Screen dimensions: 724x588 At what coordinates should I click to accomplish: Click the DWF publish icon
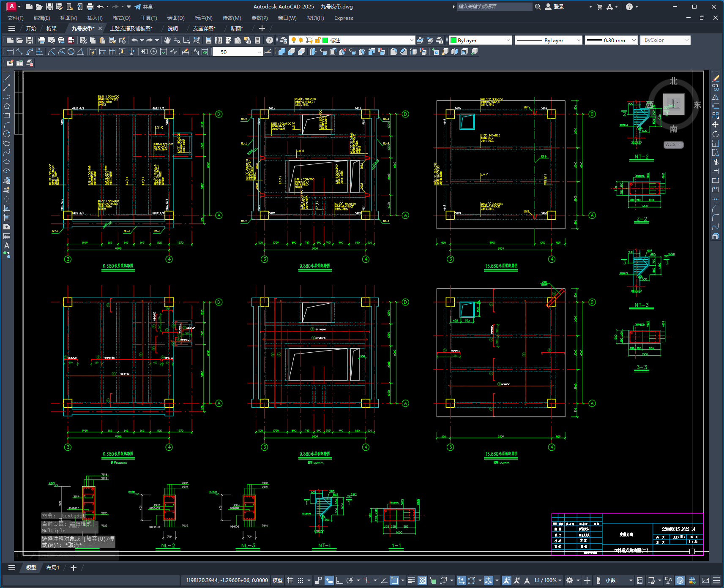click(x=71, y=40)
